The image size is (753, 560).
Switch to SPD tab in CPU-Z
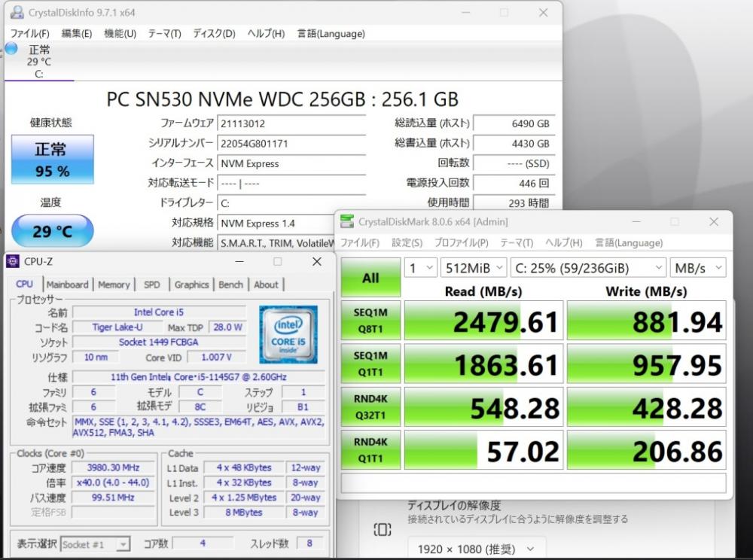[x=152, y=285]
